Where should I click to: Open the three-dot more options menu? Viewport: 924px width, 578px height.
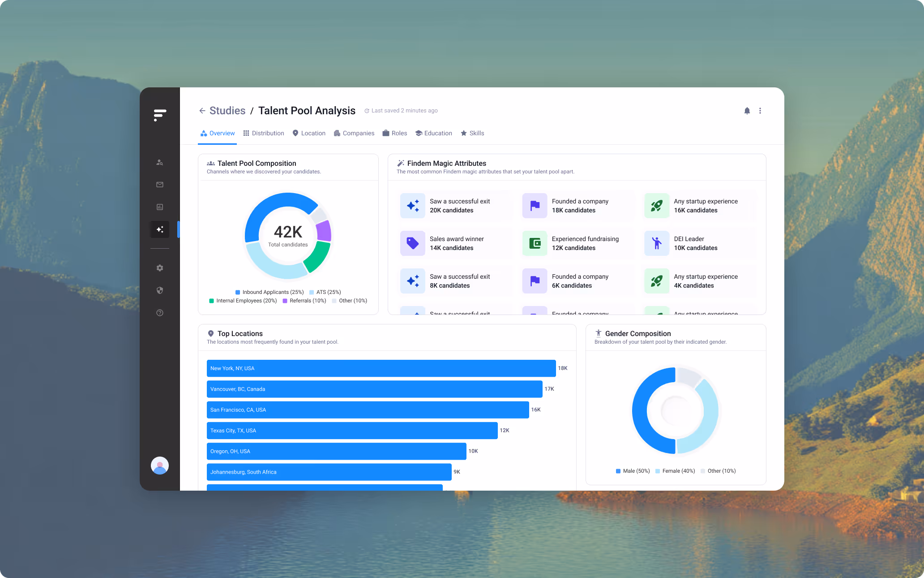(x=760, y=111)
